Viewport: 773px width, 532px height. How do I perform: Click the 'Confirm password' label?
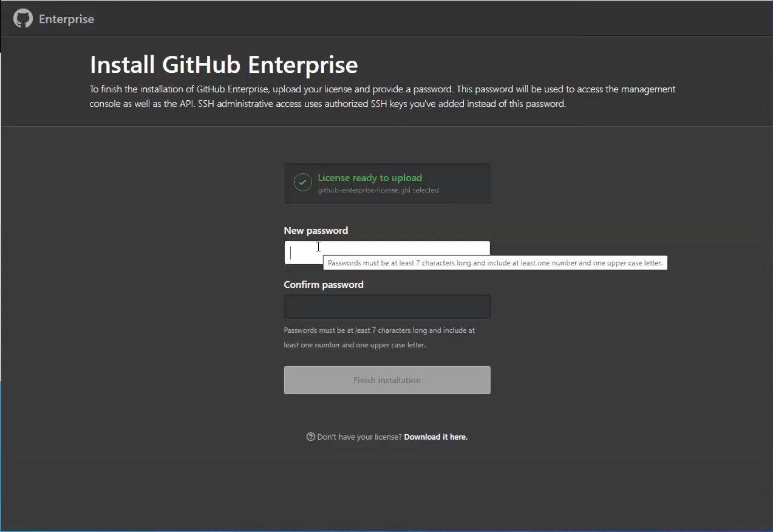click(x=324, y=284)
